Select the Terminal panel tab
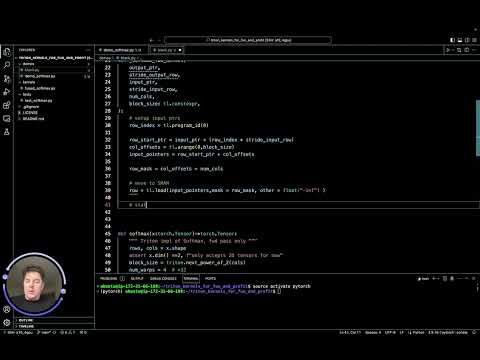480x360 pixels. point(191,279)
